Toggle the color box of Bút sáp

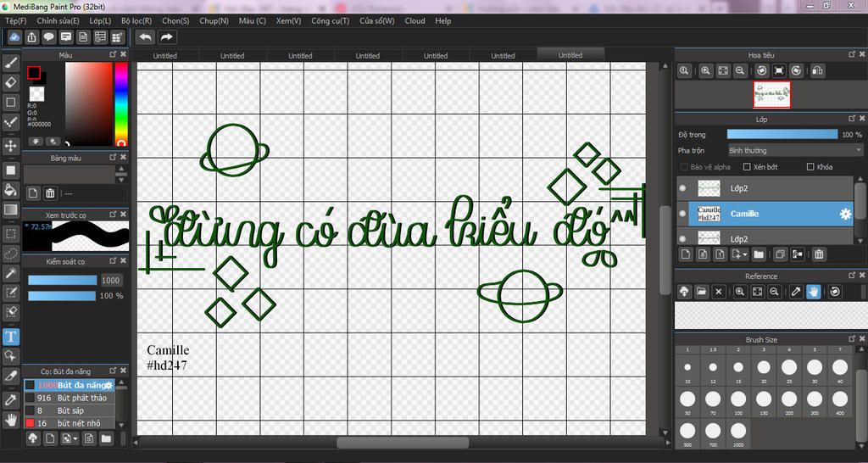click(x=30, y=410)
